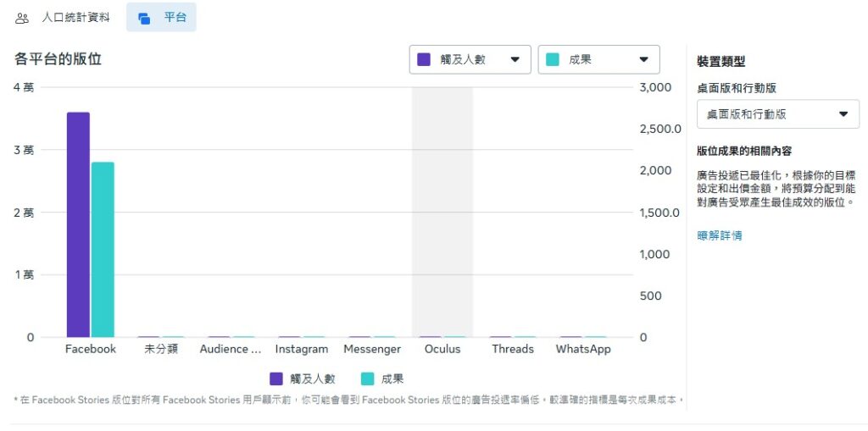
Task: Click the purple Facebook reach bar
Action: 78,224
